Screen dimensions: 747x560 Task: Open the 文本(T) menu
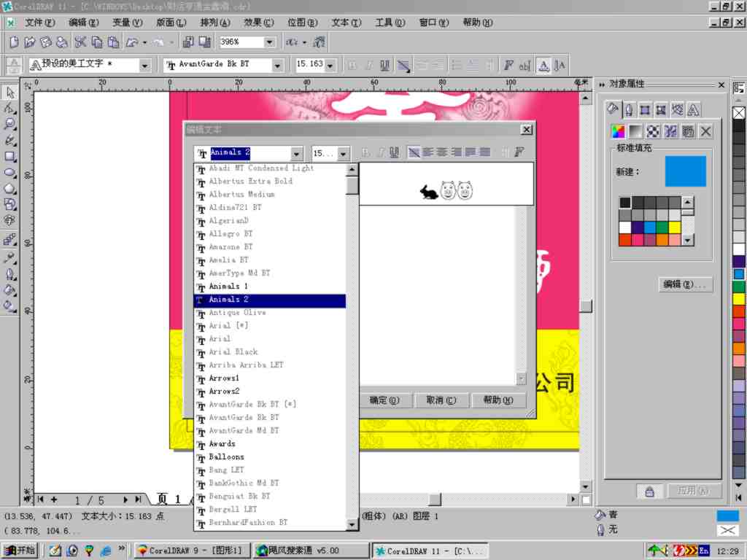347,23
